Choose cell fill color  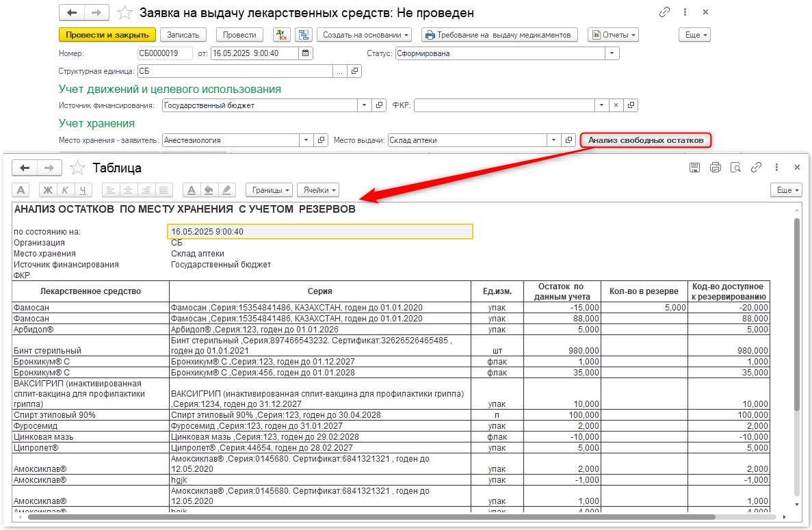click(x=209, y=190)
